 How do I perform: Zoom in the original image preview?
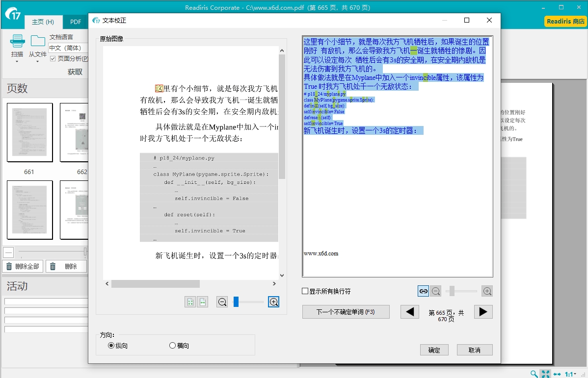274,302
